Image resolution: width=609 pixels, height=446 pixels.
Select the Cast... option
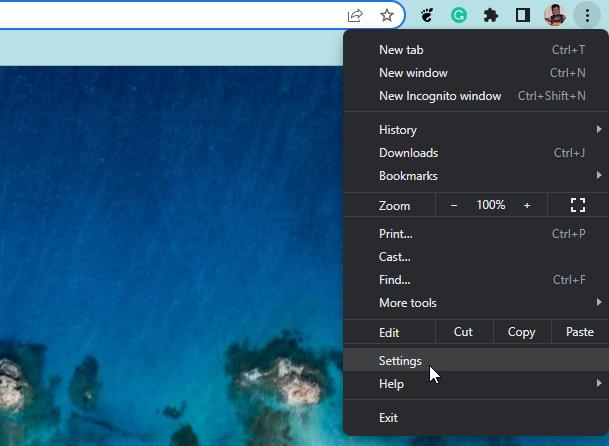(476, 256)
